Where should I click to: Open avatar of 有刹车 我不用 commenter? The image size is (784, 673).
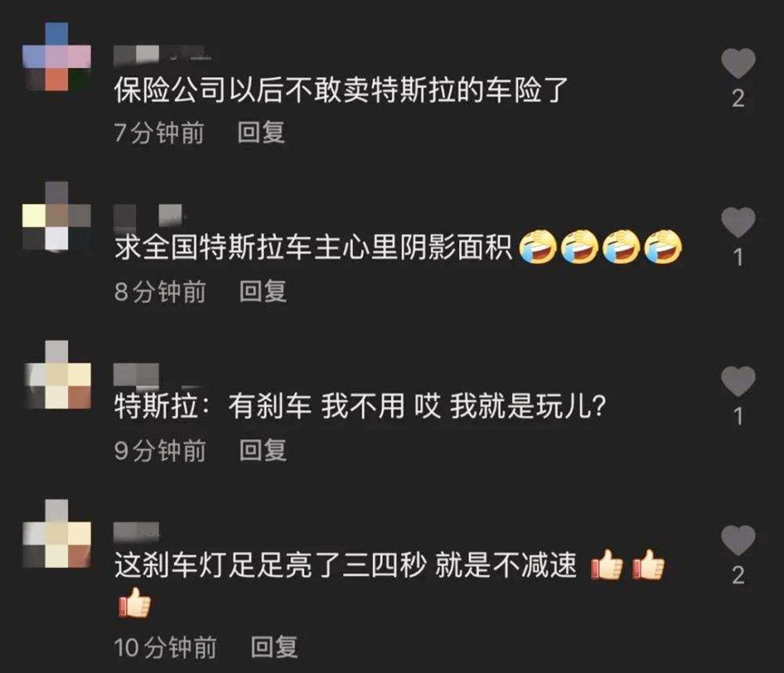[56, 375]
